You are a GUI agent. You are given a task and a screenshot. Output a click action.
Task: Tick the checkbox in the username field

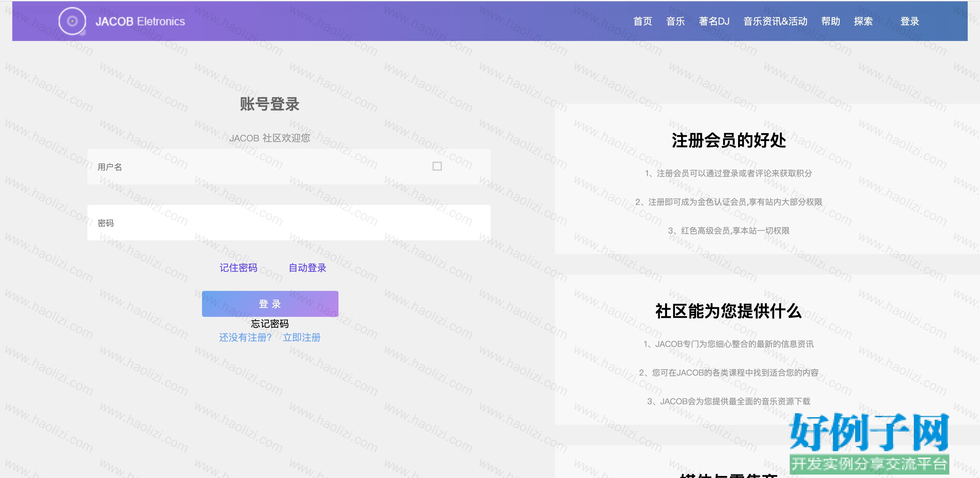(437, 166)
